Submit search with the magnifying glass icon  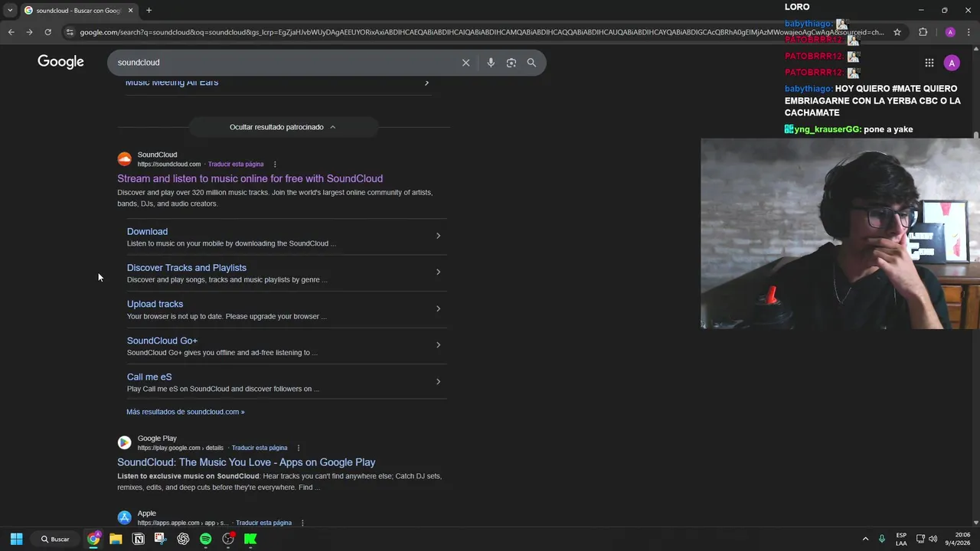[531, 63]
